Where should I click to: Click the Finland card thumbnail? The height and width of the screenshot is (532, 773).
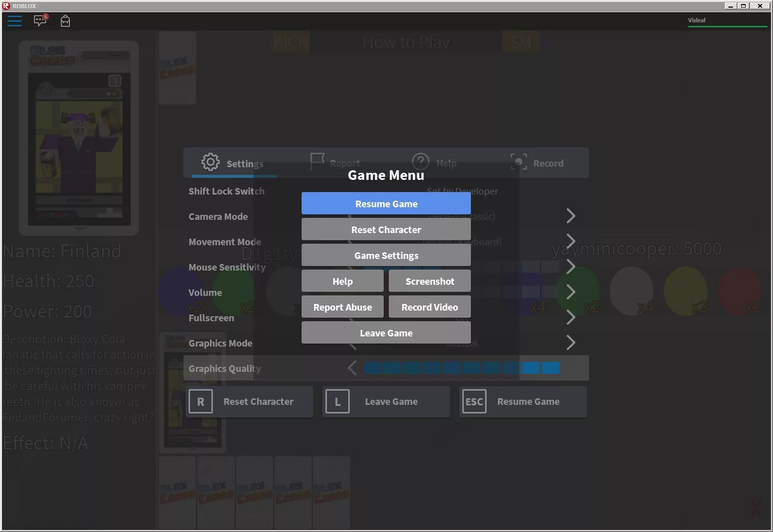79,138
